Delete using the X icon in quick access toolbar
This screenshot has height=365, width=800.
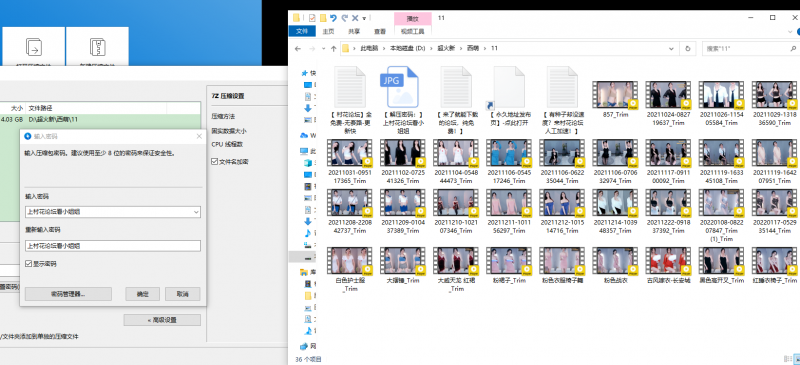(x=356, y=18)
